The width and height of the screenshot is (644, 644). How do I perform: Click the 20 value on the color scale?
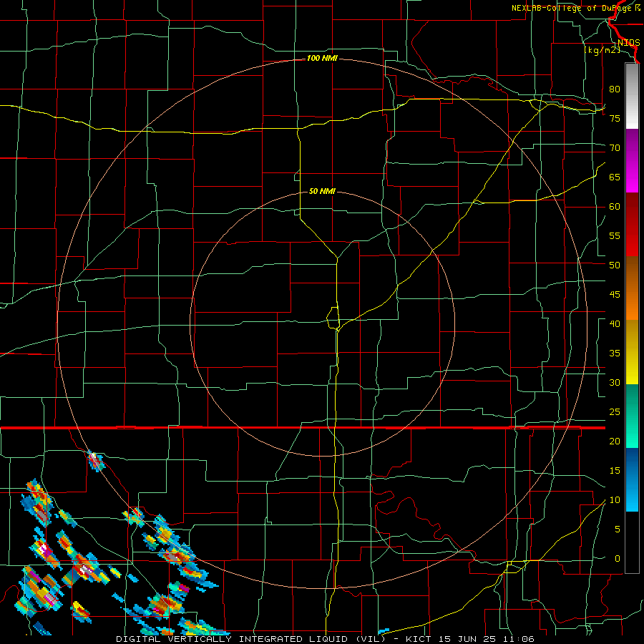pyautogui.click(x=615, y=441)
